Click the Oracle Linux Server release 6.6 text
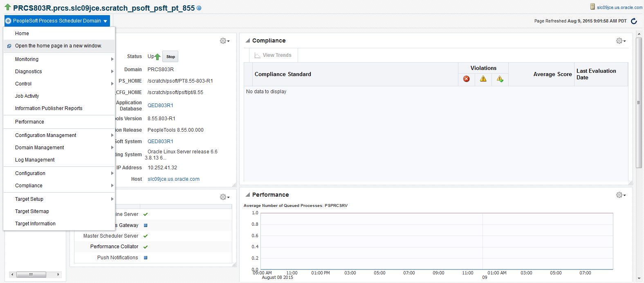The image size is (644, 283). (182, 152)
